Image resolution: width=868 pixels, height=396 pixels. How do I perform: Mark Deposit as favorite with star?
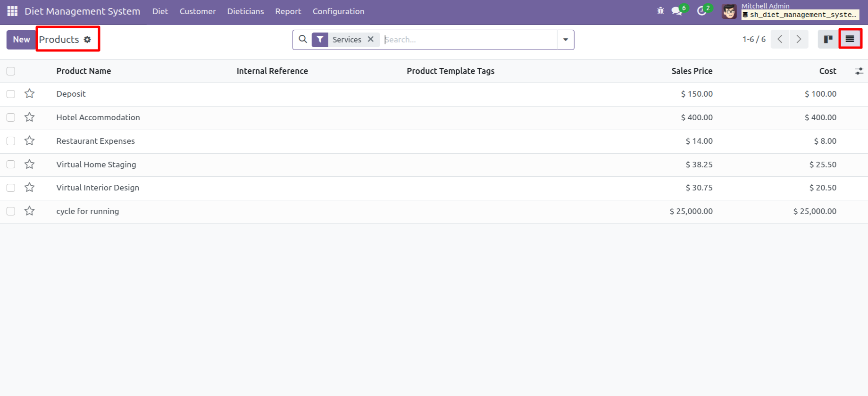[x=30, y=94]
